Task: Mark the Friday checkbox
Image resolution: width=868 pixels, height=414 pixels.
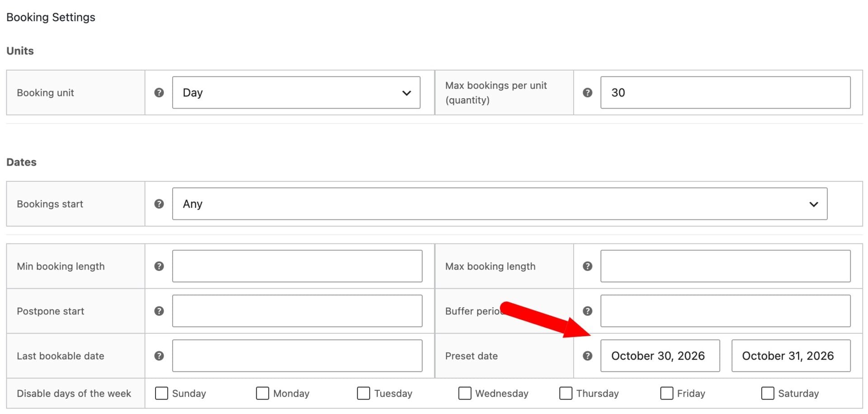Action: coord(667,393)
